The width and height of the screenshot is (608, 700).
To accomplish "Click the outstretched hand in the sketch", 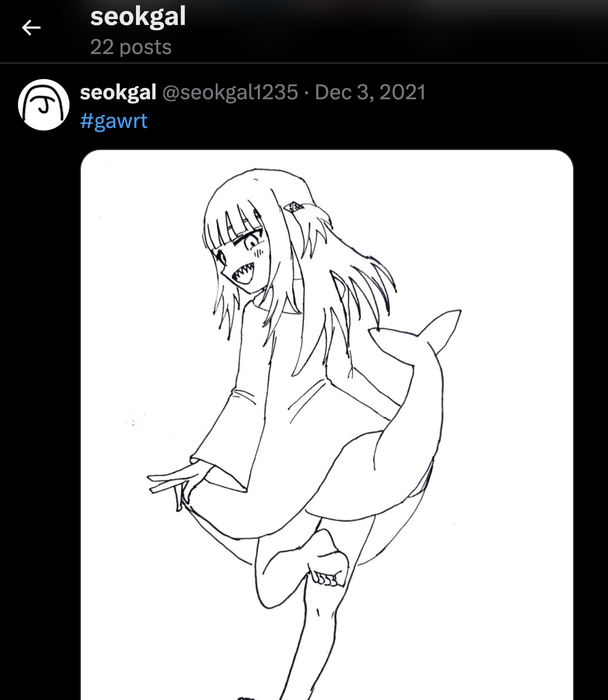I will (x=173, y=485).
